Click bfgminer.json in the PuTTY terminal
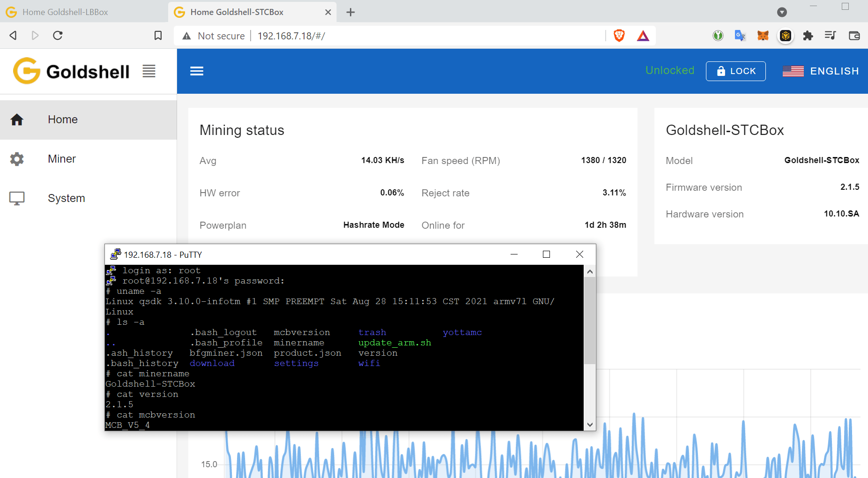The height and width of the screenshot is (478, 868). click(x=226, y=353)
